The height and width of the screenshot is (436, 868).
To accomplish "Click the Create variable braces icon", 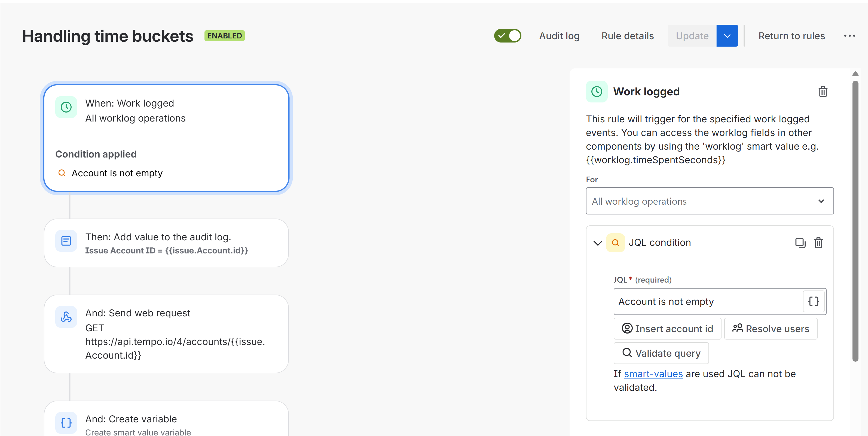I will tap(66, 423).
